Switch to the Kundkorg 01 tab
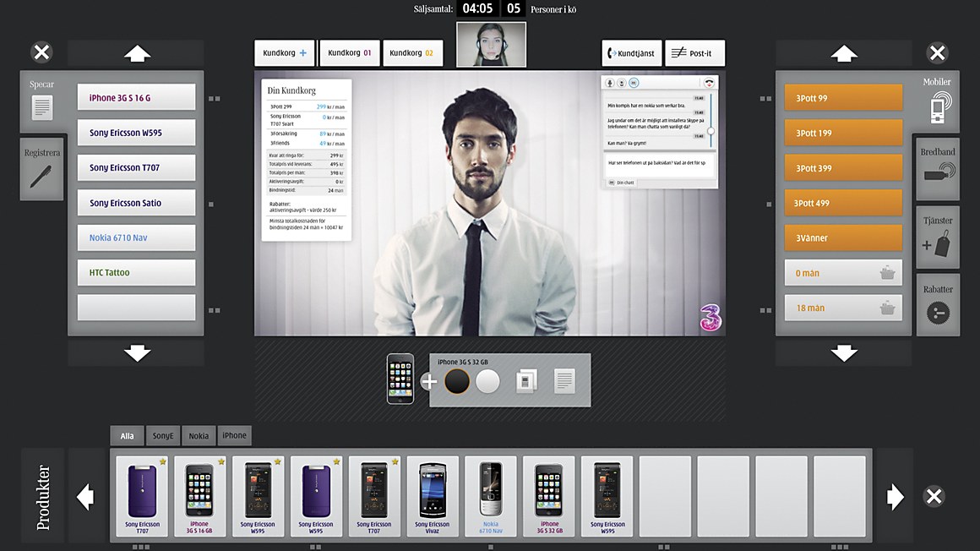 click(350, 53)
